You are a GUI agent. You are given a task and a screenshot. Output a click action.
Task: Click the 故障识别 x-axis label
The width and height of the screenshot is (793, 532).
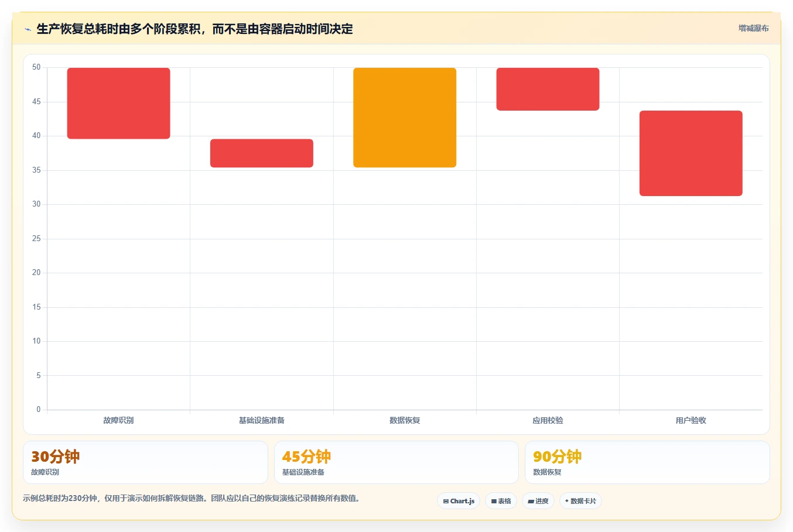pos(118,420)
